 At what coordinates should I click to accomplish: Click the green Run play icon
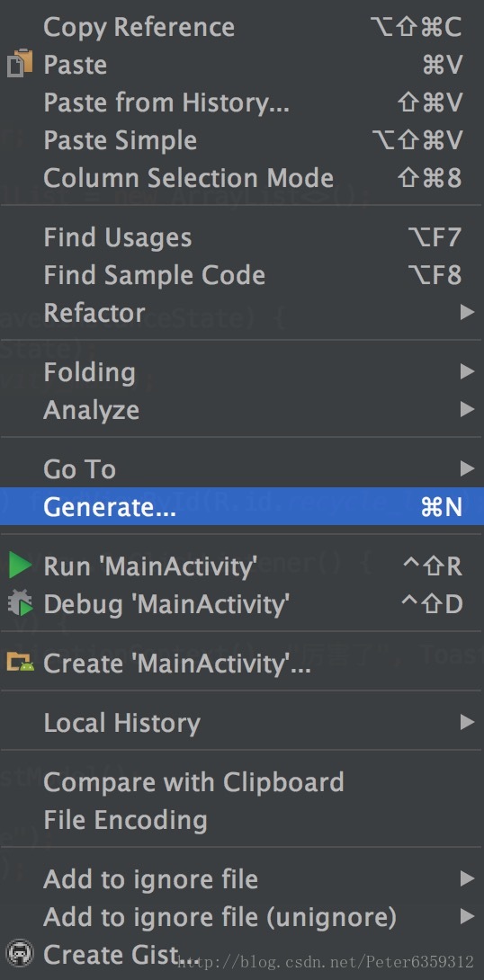coord(20,566)
